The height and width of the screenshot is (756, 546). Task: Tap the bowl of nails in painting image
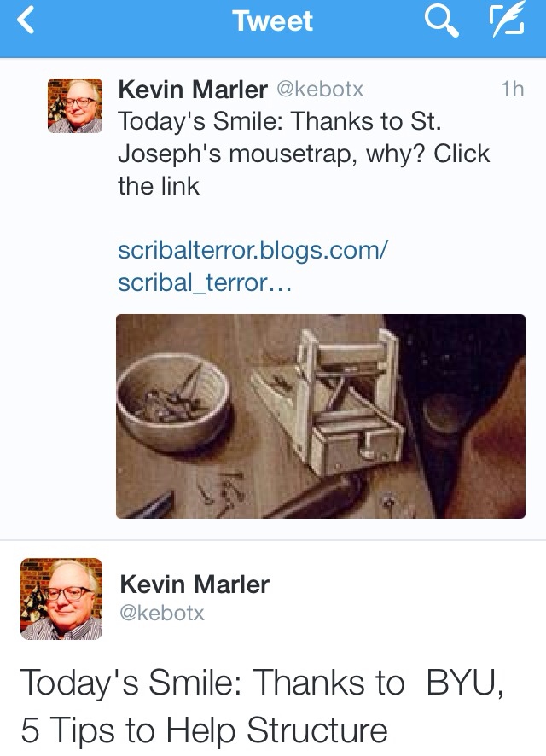click(173, 402)
